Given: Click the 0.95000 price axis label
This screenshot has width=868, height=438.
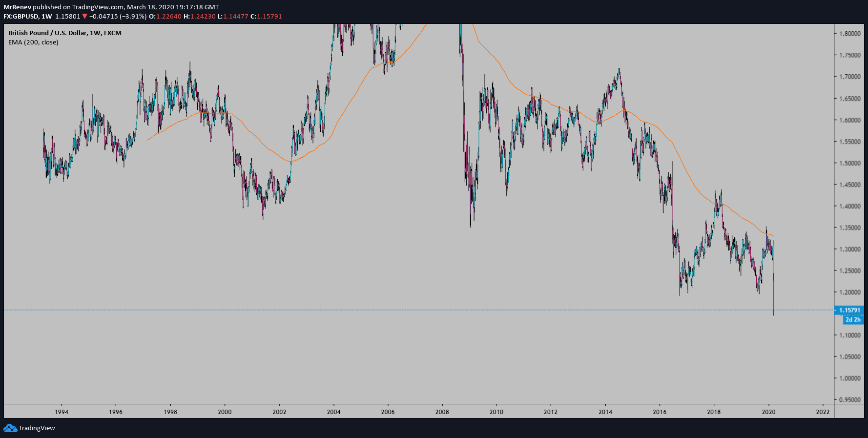Looking at the screenshot, I should 850,400.
